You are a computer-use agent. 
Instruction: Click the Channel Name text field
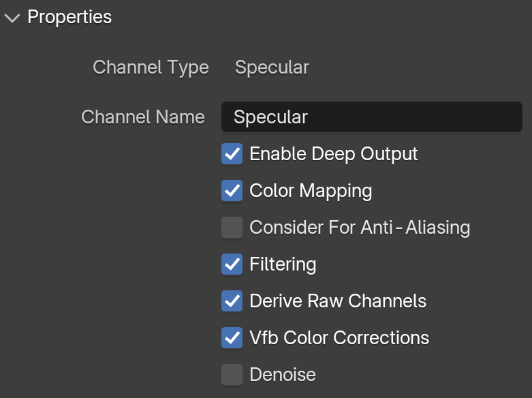coord(371,117)
